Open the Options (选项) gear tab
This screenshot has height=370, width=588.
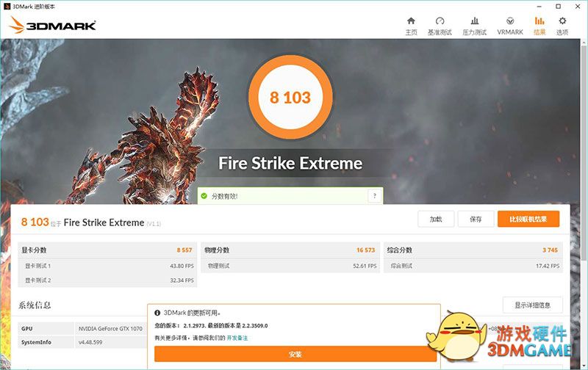tap(562, 26)
